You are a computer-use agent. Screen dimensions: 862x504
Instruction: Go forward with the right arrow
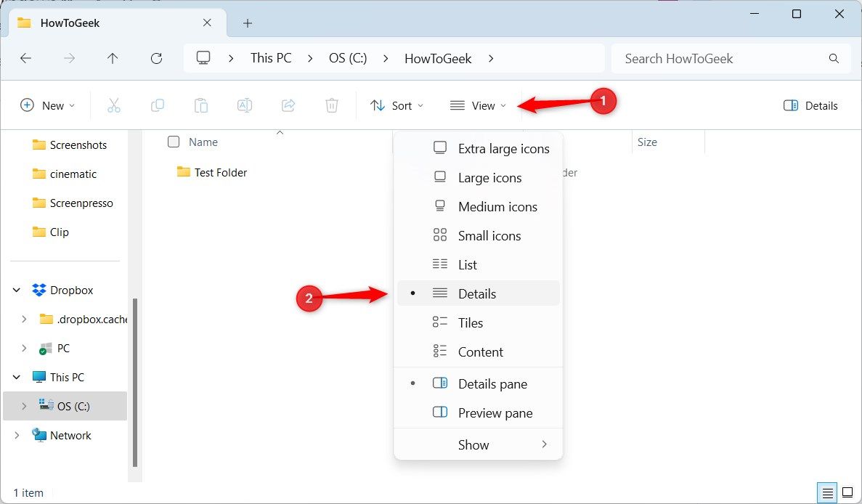pyautogui.click(x=69, y=58)
